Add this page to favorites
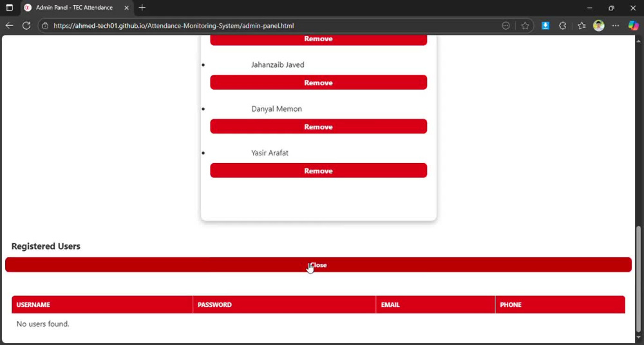 [525, 26]
